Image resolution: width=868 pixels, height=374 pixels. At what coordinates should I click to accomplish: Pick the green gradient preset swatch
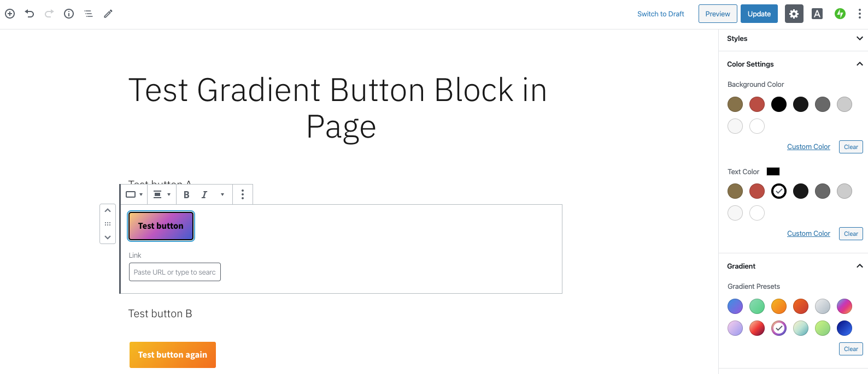[x=757, y=306]
